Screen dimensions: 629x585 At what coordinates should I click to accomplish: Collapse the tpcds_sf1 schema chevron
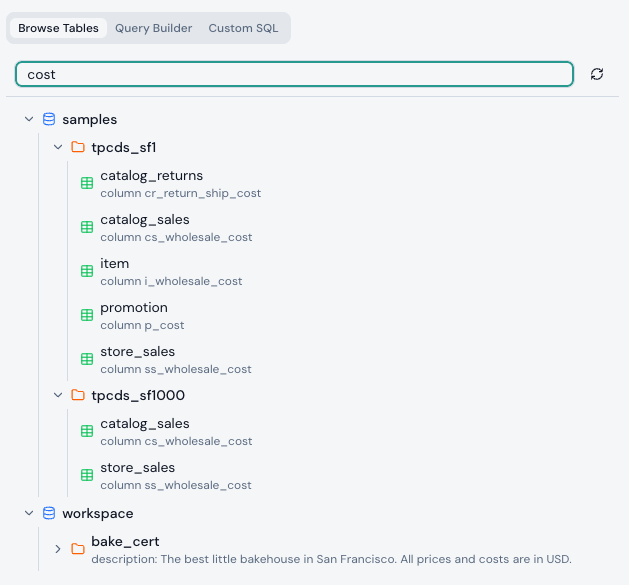pos(58,147)
